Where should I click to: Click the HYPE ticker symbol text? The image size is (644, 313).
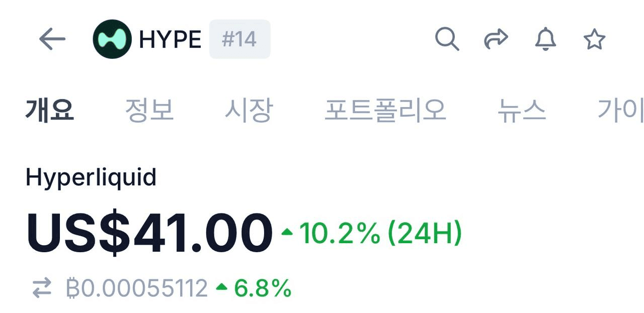(170, 39)
